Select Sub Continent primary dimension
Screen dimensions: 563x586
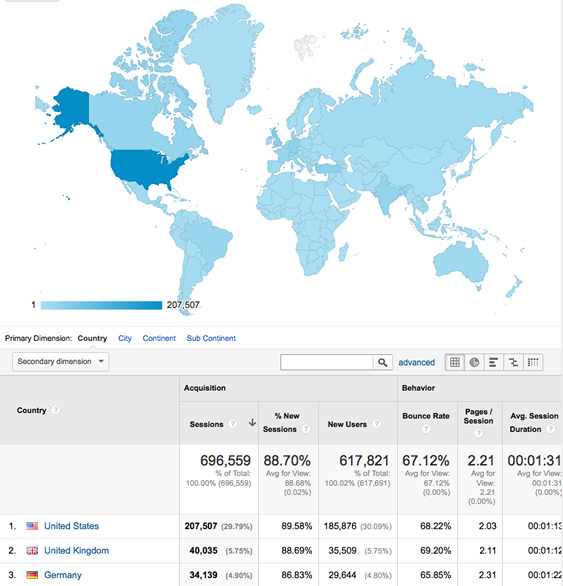[211, 338]
